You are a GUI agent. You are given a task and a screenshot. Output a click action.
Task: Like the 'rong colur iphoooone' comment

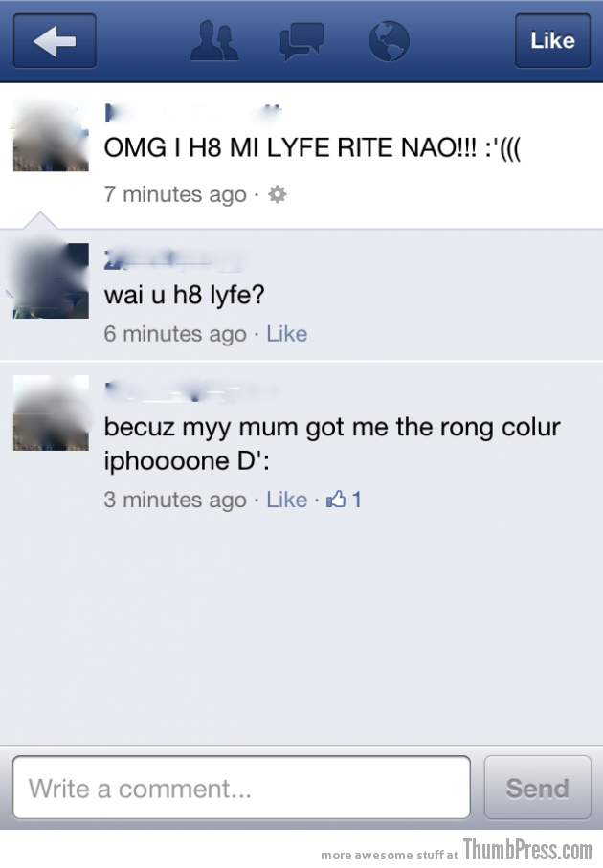coord(287,500)
